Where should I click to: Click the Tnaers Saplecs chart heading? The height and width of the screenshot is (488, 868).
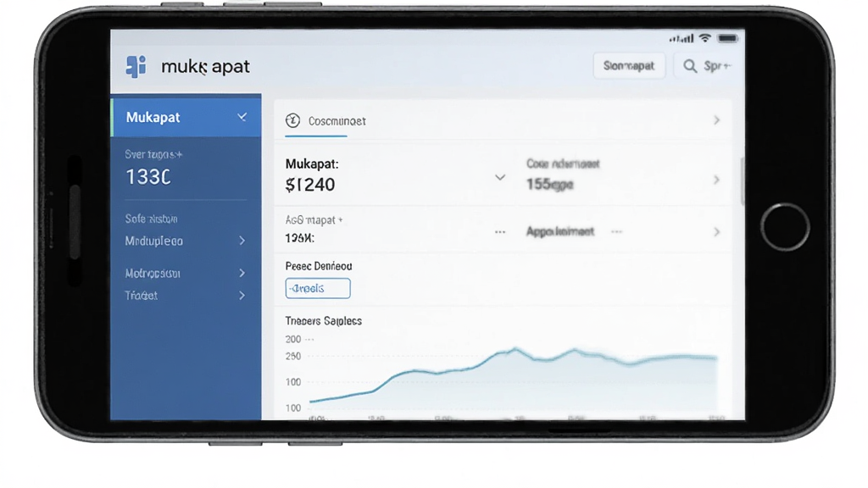(323, 321)
